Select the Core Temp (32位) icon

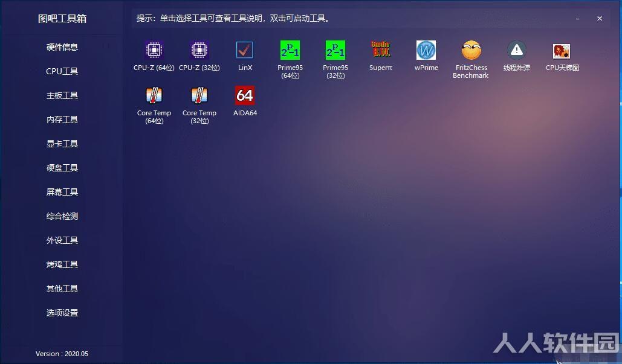coord(199,95)
